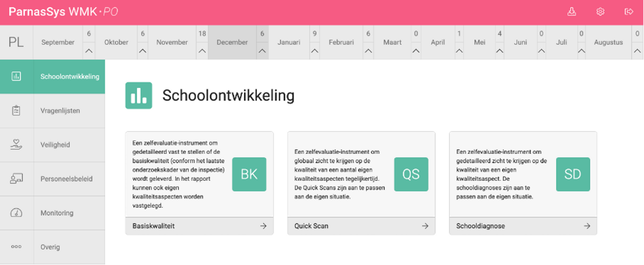644x265 pixels.
Task: Select the December month tab
Action: click(232, 42)
